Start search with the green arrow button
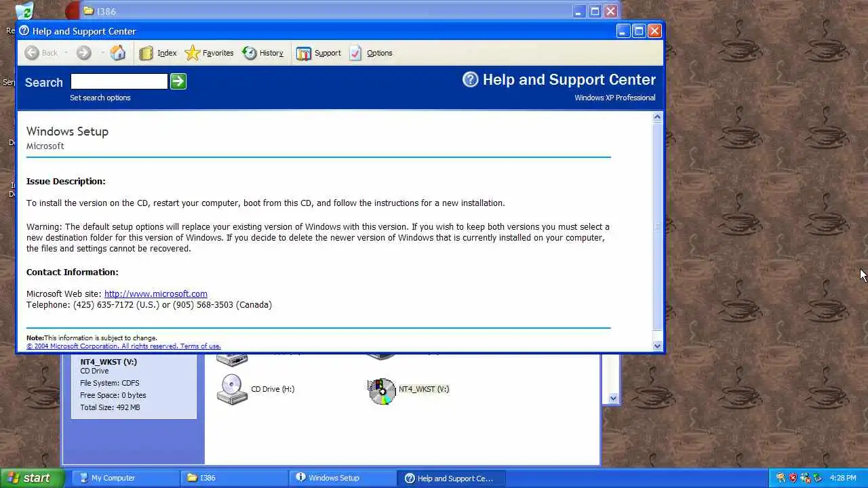The image size is (868, 488). (178, 81)
